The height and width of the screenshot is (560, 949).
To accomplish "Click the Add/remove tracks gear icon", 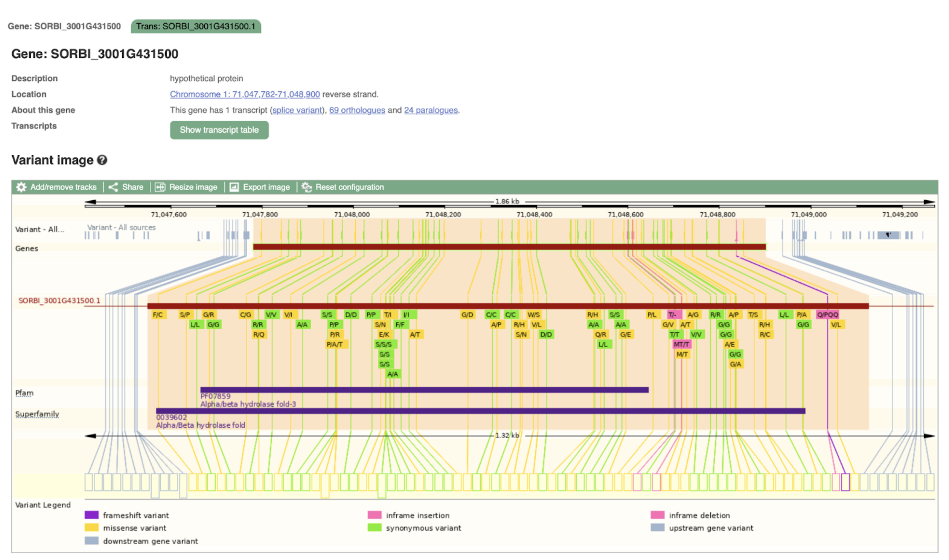I will (x=21, y=187).
